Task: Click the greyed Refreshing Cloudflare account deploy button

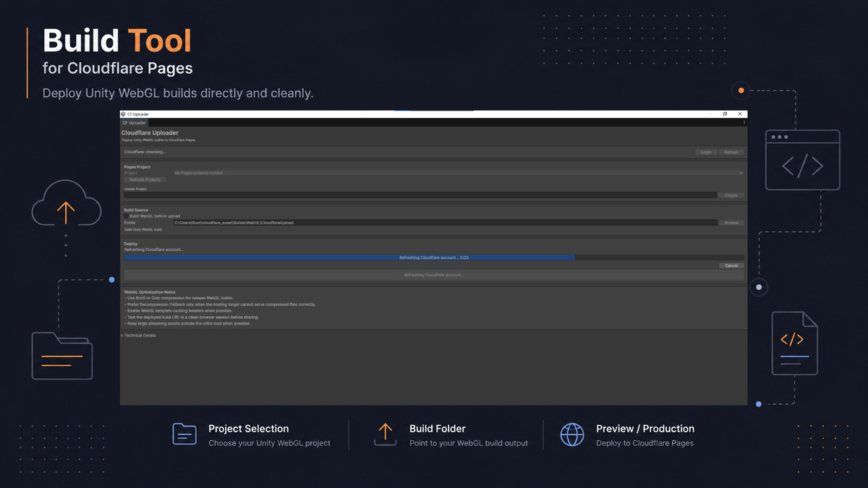Action: [x=433, y=275]
